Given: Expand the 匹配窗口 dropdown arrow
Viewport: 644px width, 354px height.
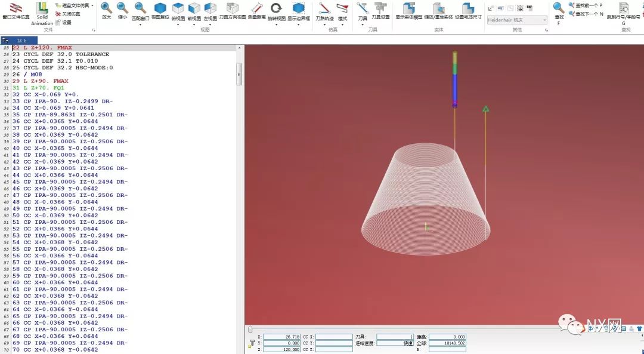Looking at the screenshot, I should tap(140, 25).
